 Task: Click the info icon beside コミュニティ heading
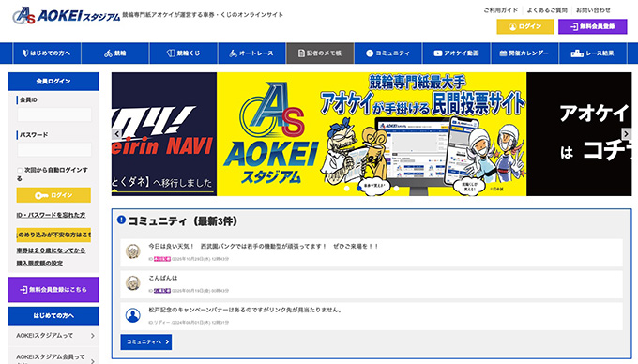point(121,220)
